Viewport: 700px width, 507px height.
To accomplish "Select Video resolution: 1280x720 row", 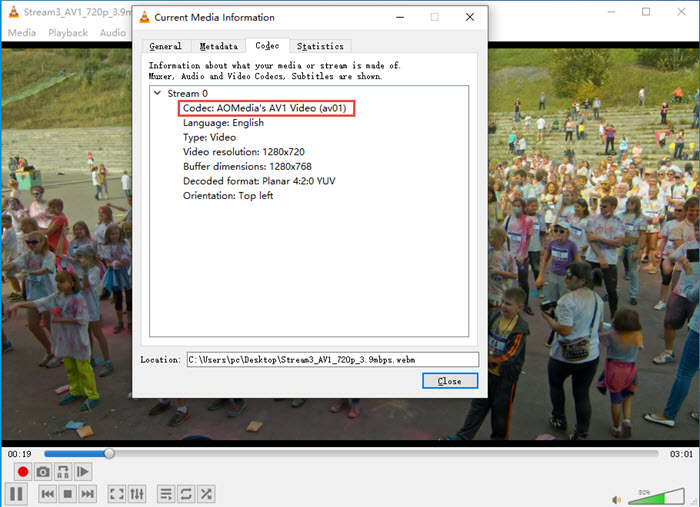I will [244, 152].
